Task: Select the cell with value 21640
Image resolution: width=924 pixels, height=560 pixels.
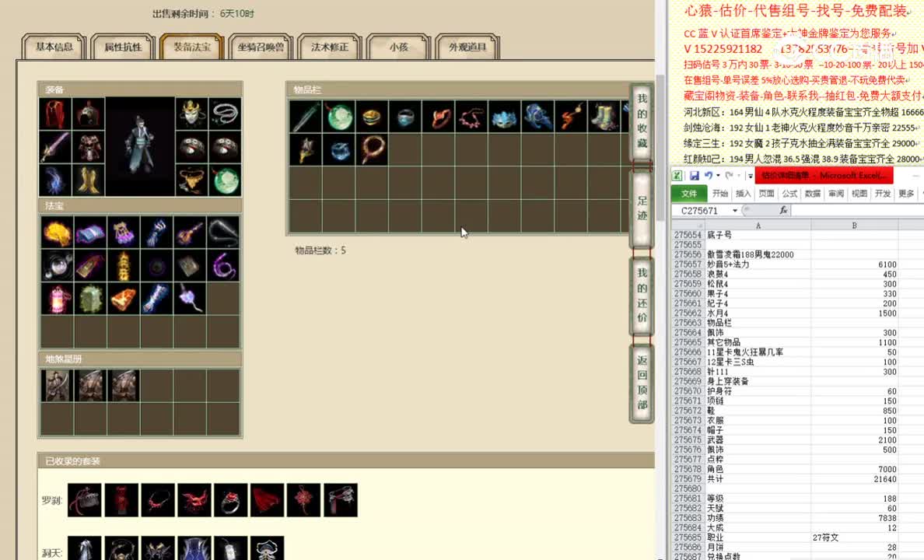Action: pyautogui.click(x=855, y=479)
